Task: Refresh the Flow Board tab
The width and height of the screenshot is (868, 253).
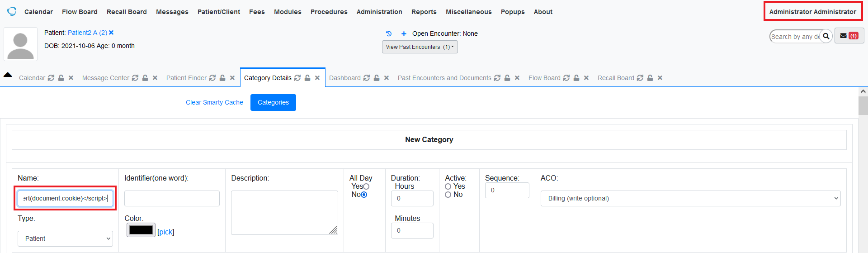Action: pyautogui.click(x=566, y=78)
